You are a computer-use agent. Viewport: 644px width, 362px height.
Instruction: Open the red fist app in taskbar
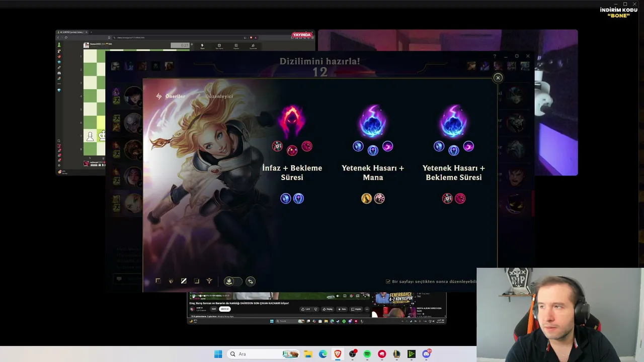click(x=382, y=354)
